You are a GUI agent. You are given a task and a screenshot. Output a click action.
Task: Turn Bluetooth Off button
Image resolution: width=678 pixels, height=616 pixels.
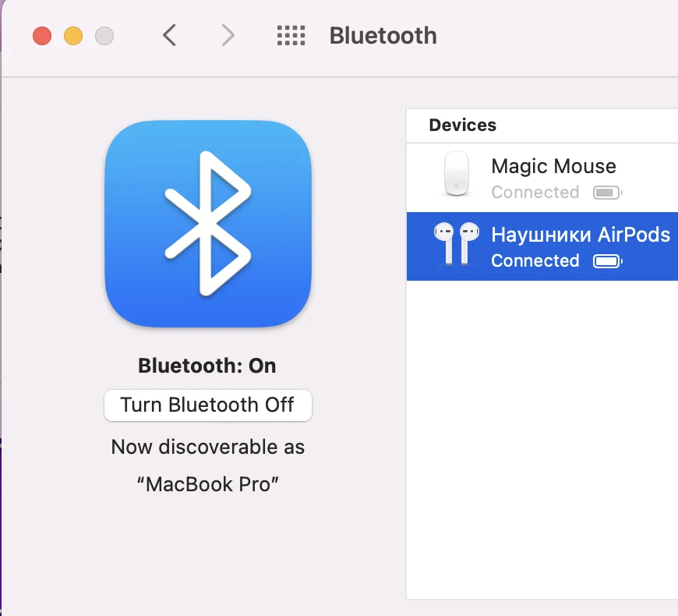coord(208,405)
